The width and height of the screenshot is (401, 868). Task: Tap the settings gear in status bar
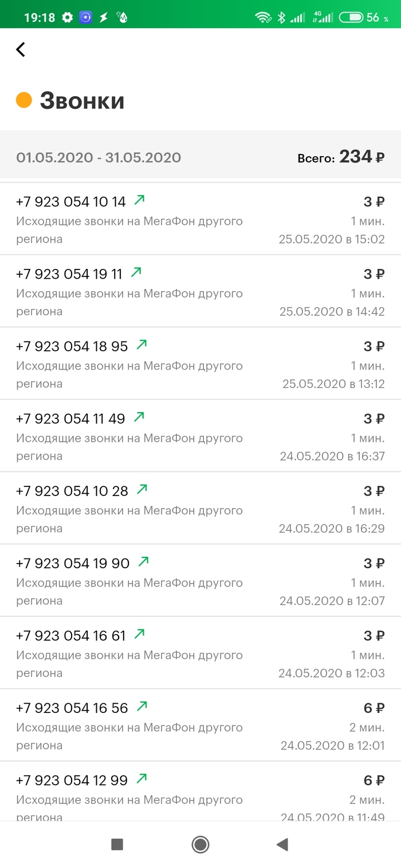click(68, 17)
